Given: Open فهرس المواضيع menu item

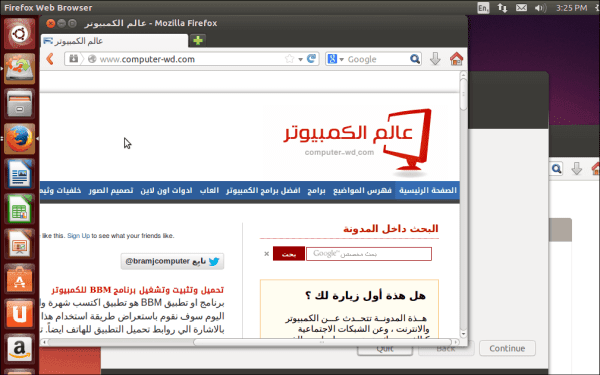Looking at the screenshot, I should 362,190.
